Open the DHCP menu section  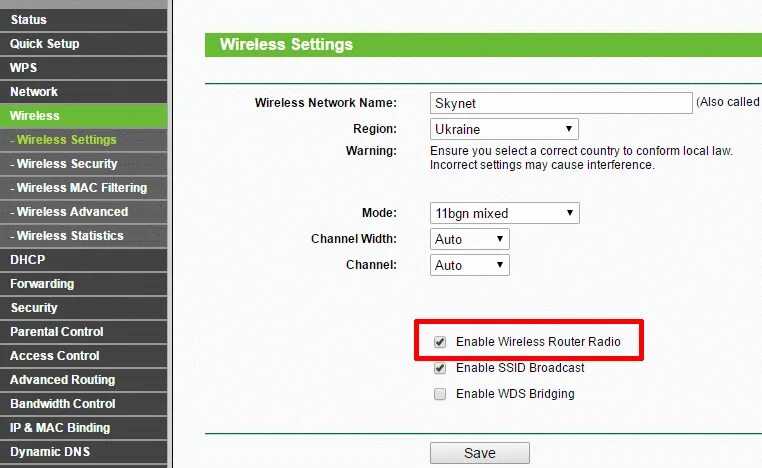click(84, 260)
